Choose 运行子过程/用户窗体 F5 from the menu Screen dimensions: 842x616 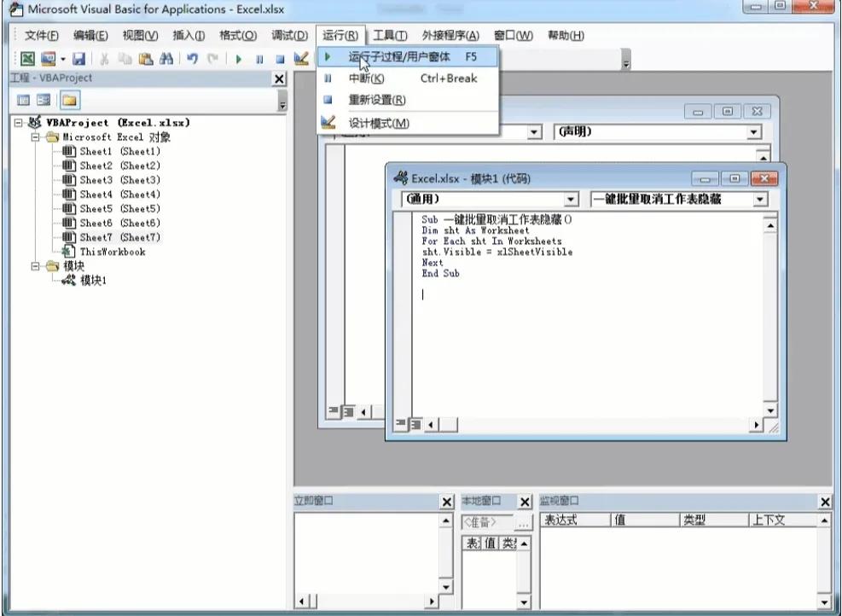(x=408, y=57)
